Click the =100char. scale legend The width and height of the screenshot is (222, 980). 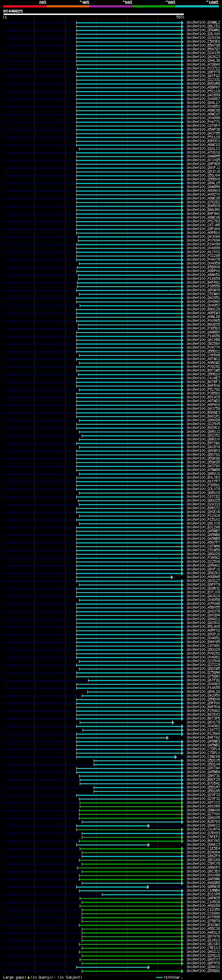pyautogui.click(x=169, y=977)
